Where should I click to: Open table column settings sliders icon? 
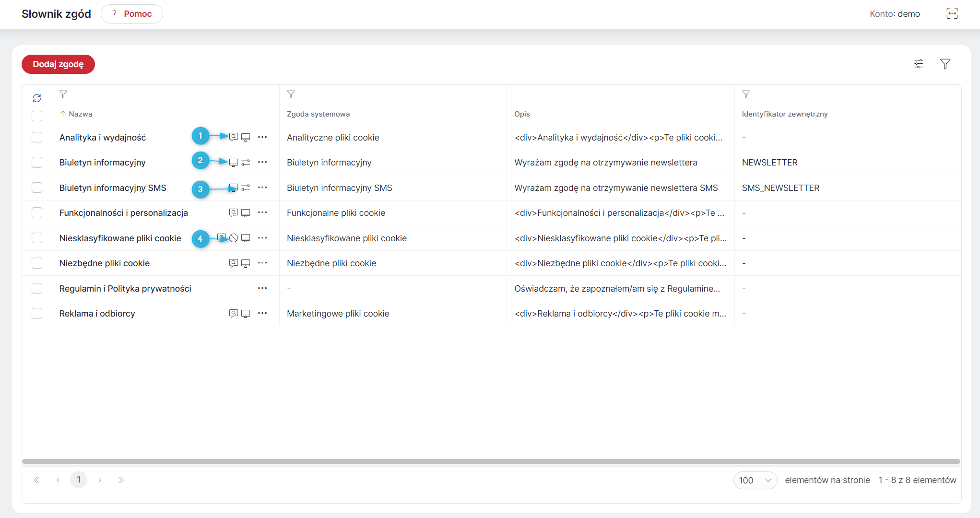[919, 64]
